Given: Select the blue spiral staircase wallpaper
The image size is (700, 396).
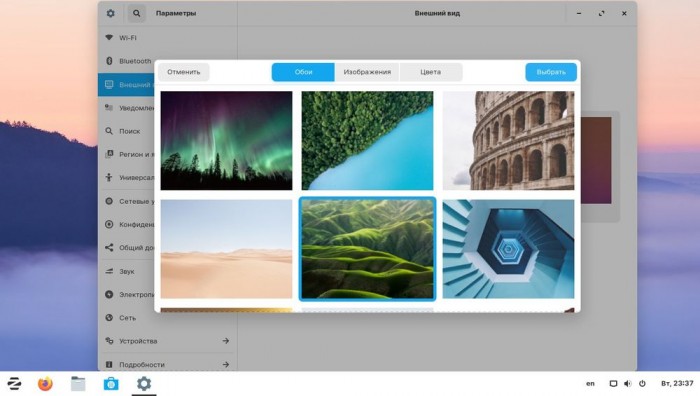Looking at the screenshot, I should click(508, 249).
